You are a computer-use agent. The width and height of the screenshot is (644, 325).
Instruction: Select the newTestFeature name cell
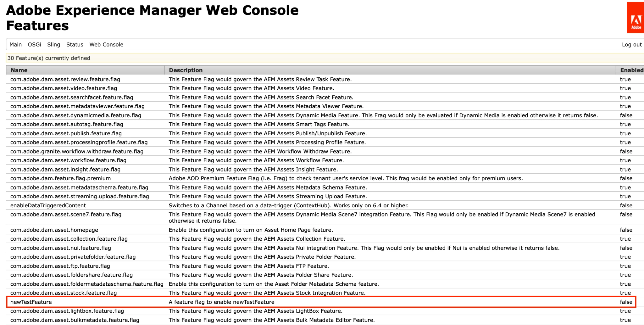pos(31,302)
